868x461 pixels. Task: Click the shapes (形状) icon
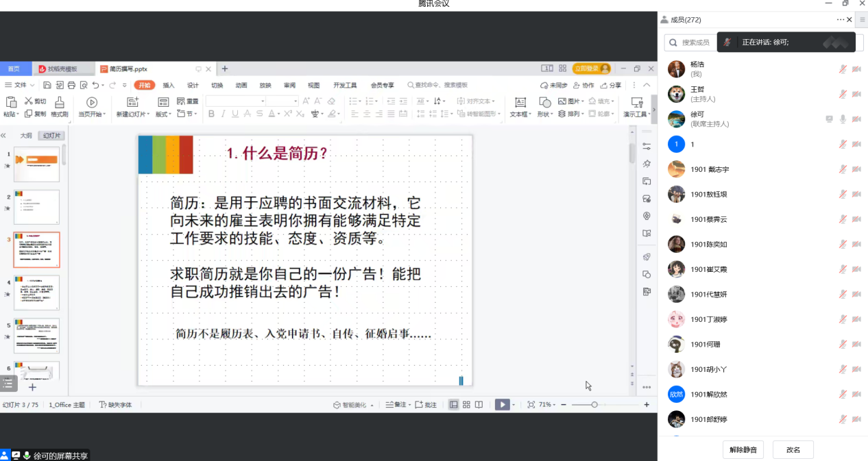[545, 103]
